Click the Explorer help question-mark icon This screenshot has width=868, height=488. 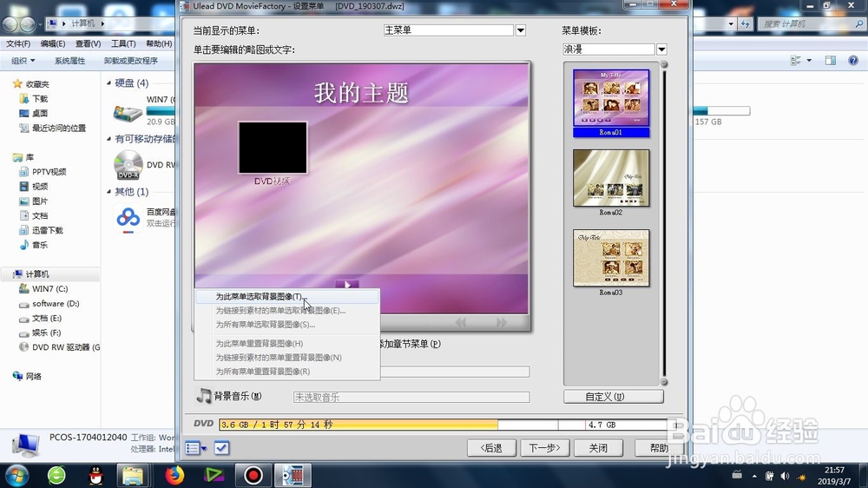tap(853, 61)
